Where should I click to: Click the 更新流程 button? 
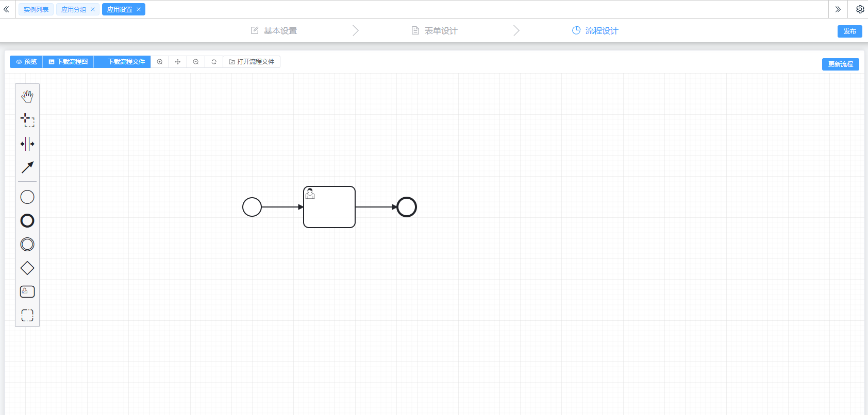[x=841, y=64]
